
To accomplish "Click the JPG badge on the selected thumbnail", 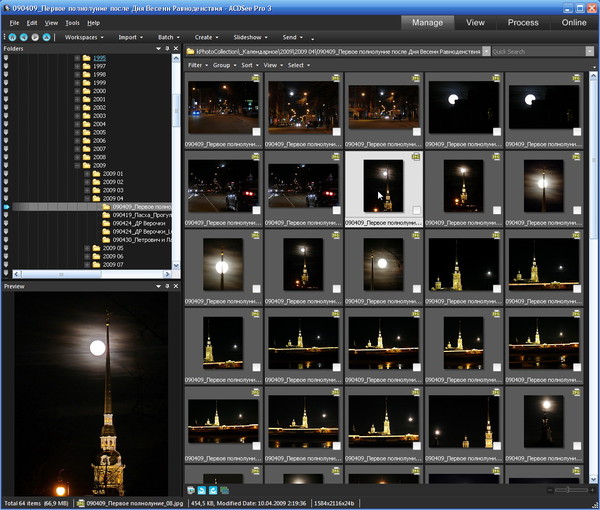I will click(416, 156).
